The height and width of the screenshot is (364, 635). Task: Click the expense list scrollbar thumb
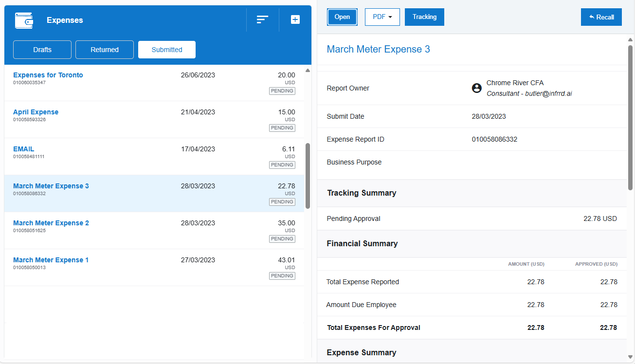pyautogui.click(x=308, y=175)
